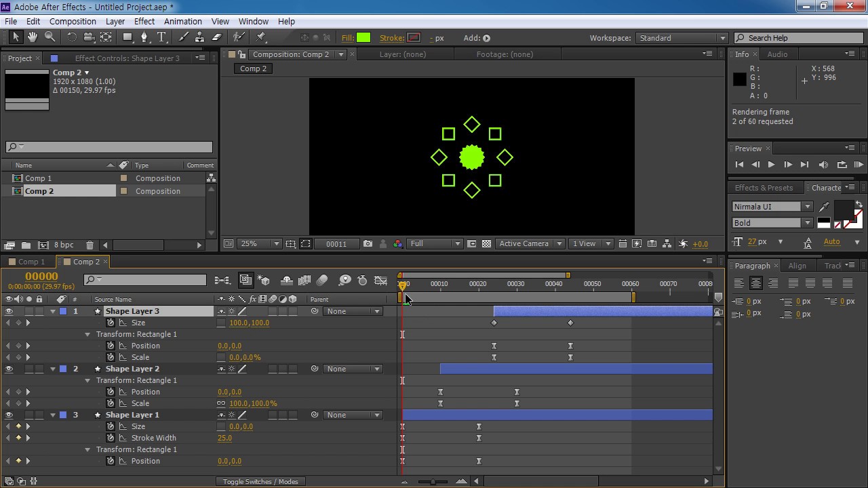The image size is (868, 488).
Task: Toggle the transparency grid in viewer
Action: click(x=486, y=244)
